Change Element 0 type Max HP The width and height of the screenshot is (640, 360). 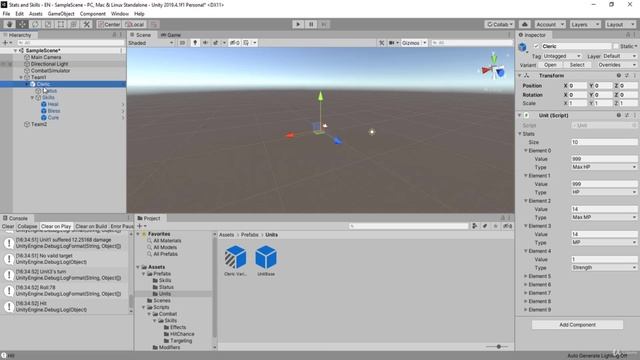point(604,167)
